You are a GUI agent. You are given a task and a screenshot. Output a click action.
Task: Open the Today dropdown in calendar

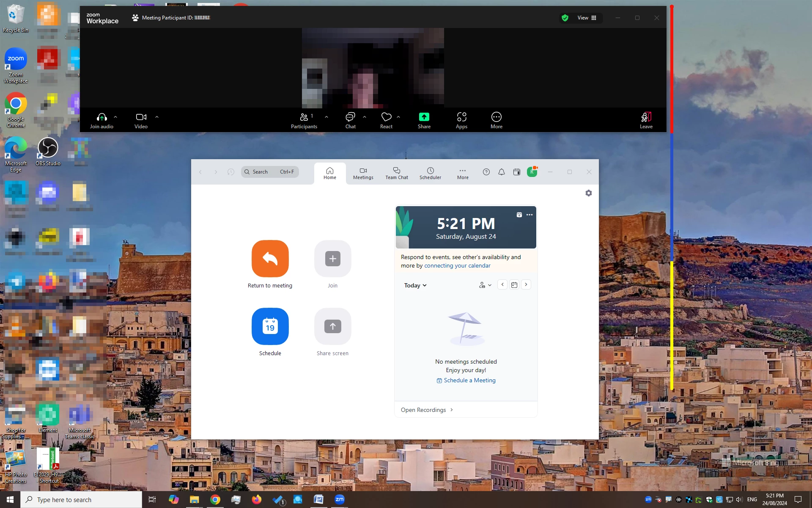(415, 285)
